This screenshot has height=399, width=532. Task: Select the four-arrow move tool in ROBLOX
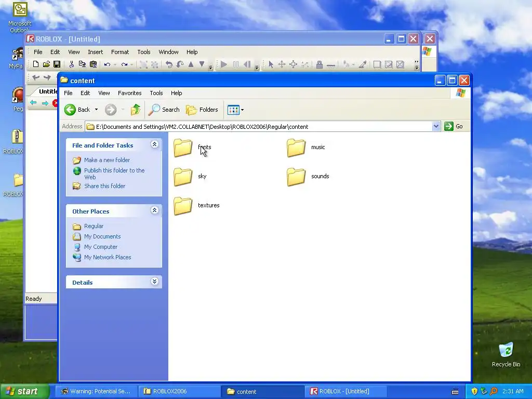tap(282, 64)
